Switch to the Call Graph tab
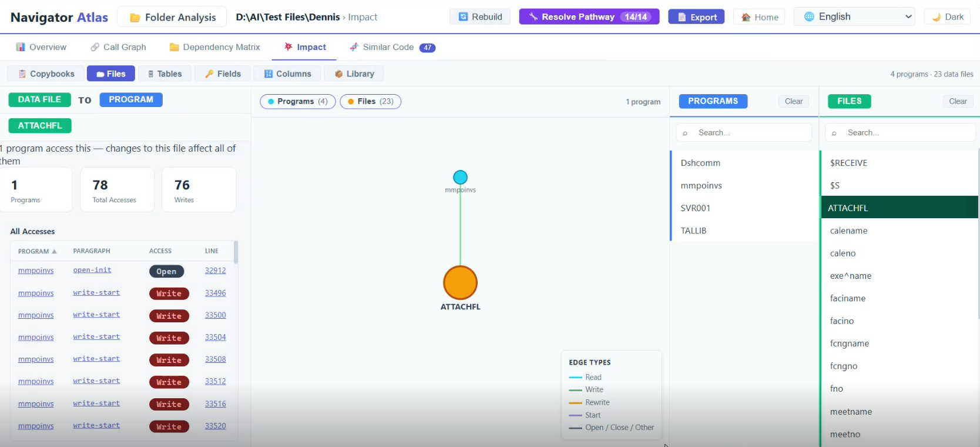980x447 pixels. (x=118, y=47)
